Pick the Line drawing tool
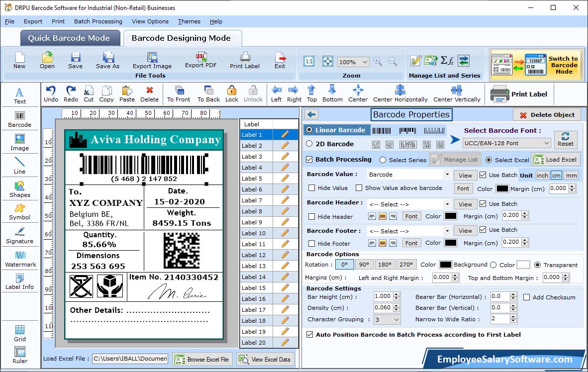The image size is (588, 372). coord(19,166)
